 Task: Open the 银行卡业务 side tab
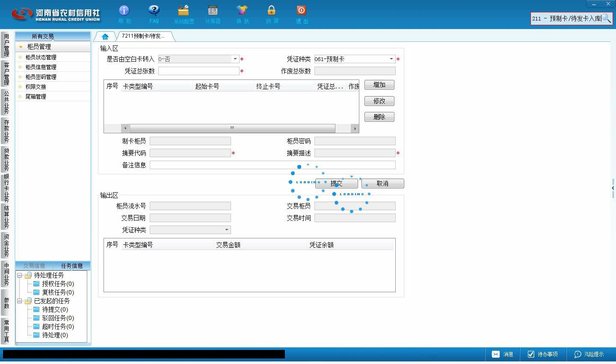pyautogui.click(x=6, y=188)
